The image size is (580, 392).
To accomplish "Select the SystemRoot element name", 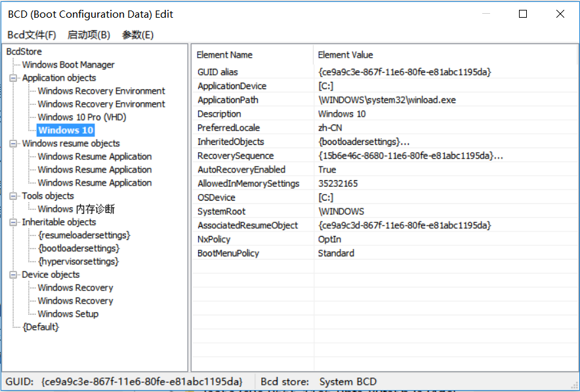I will pos(221,212).
